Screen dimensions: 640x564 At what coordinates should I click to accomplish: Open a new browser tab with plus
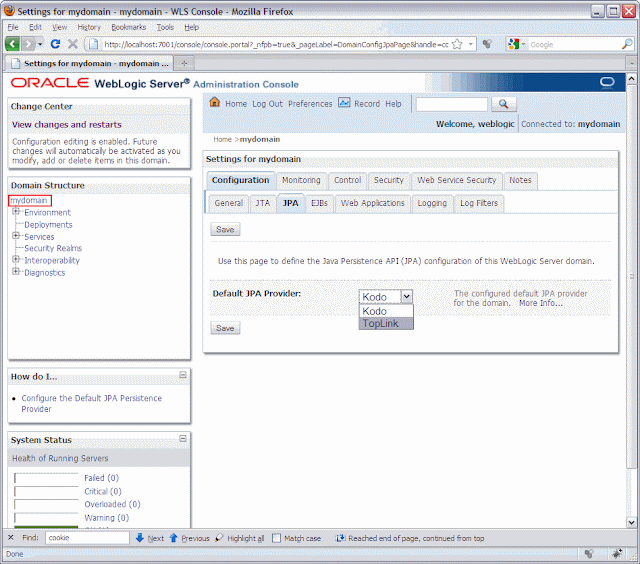[x=184, y=63]
